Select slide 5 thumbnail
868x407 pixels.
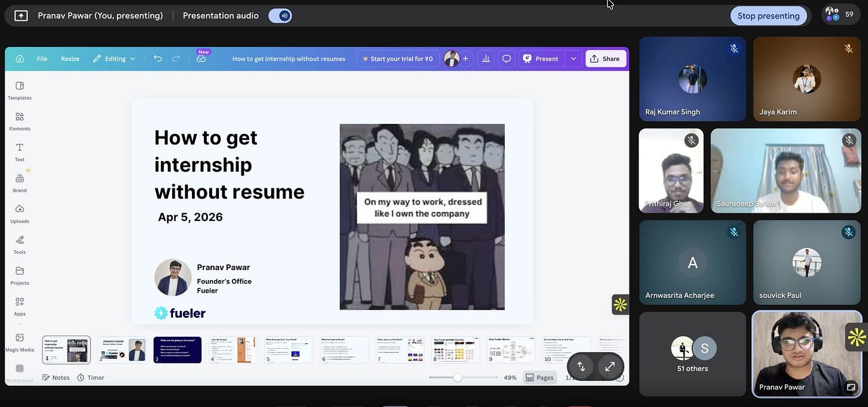pyautogui.click(x=289, y=350)
